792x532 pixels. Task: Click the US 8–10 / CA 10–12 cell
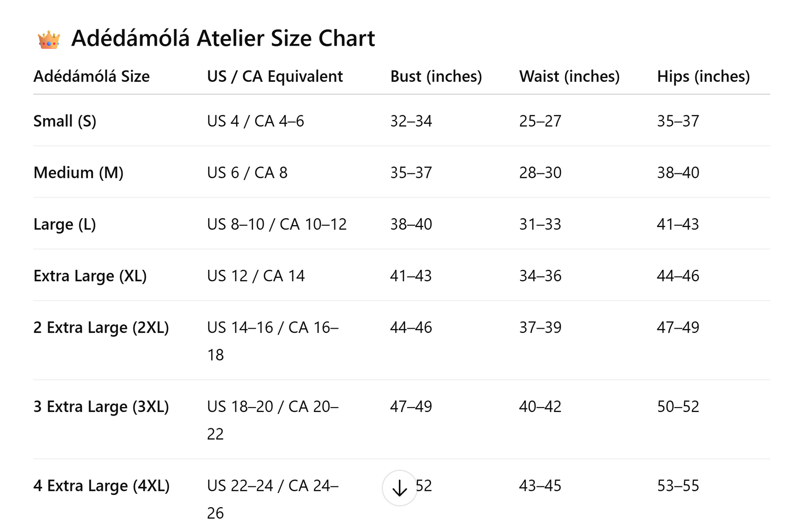tap(277, 224)
